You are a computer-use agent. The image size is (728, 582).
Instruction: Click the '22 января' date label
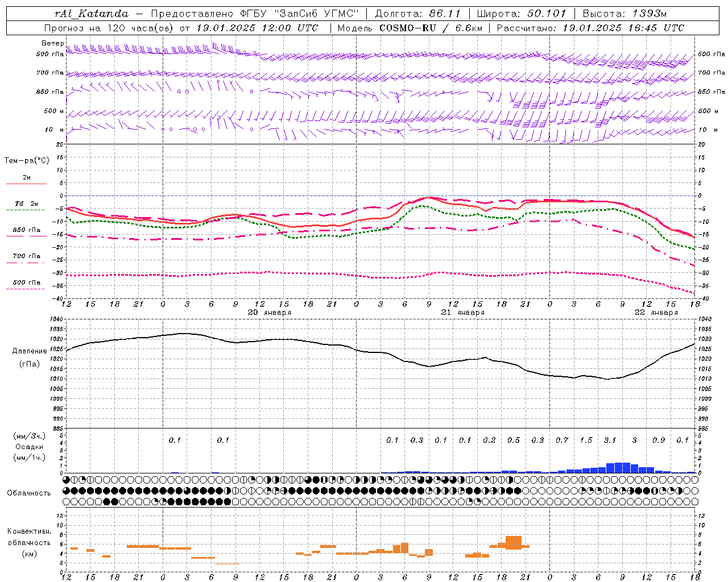pyautogui.click(x=656, y=313)
